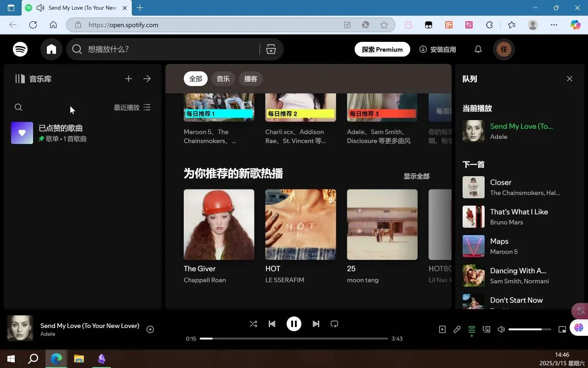The width and height of the screenshot is (588, 368).
Task: Reload the page in the browser
Action: coord(33,25)
